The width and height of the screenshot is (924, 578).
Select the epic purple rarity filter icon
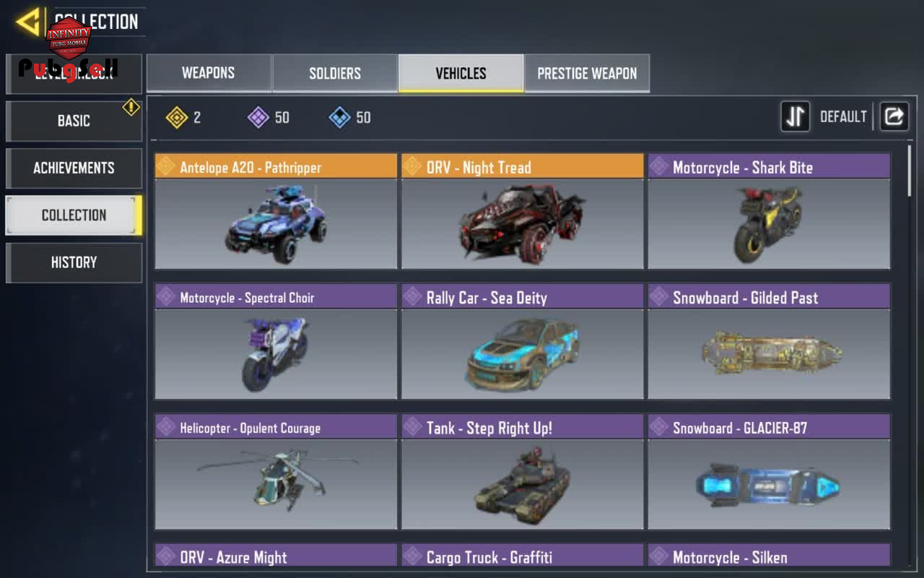(x=258, y=117)
